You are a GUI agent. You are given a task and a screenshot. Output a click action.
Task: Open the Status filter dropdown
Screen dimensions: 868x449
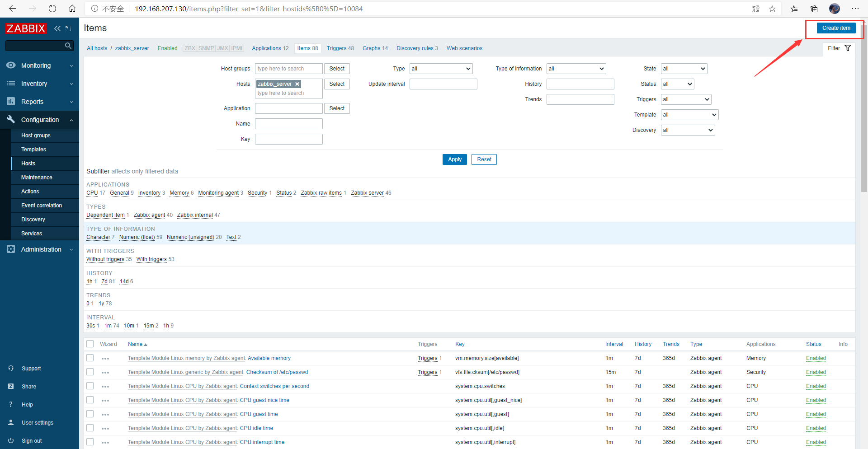click(x=677, y=84)
